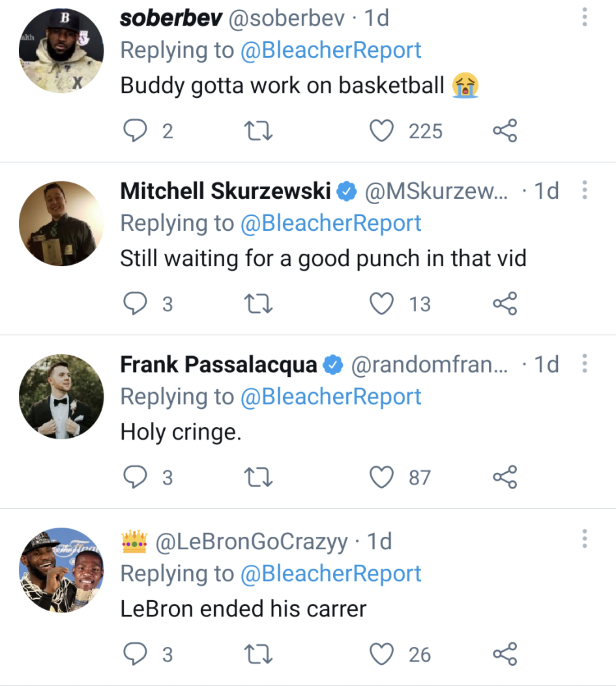The width and height of the screenshot is (616, 686).
Task: Share Frank Passalacqua's tweet
Action: click(505, 477)
